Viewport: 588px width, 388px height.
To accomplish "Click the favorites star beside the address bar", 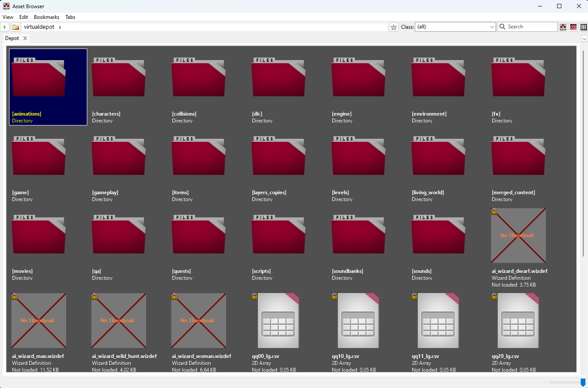I will (393, 27).
